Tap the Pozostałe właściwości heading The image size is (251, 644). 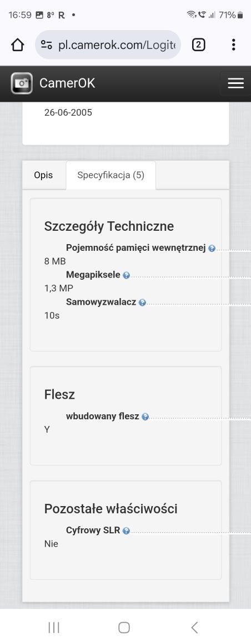111,509
